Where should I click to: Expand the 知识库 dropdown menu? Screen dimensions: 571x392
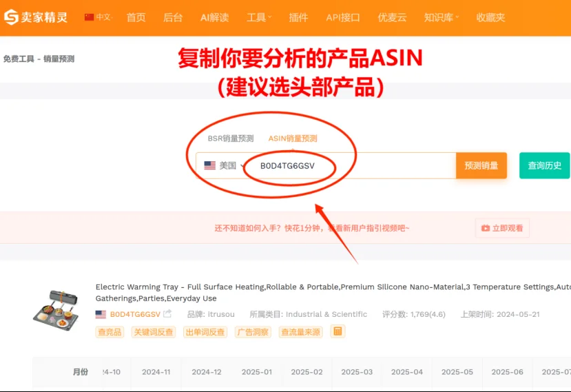(442, 17)
